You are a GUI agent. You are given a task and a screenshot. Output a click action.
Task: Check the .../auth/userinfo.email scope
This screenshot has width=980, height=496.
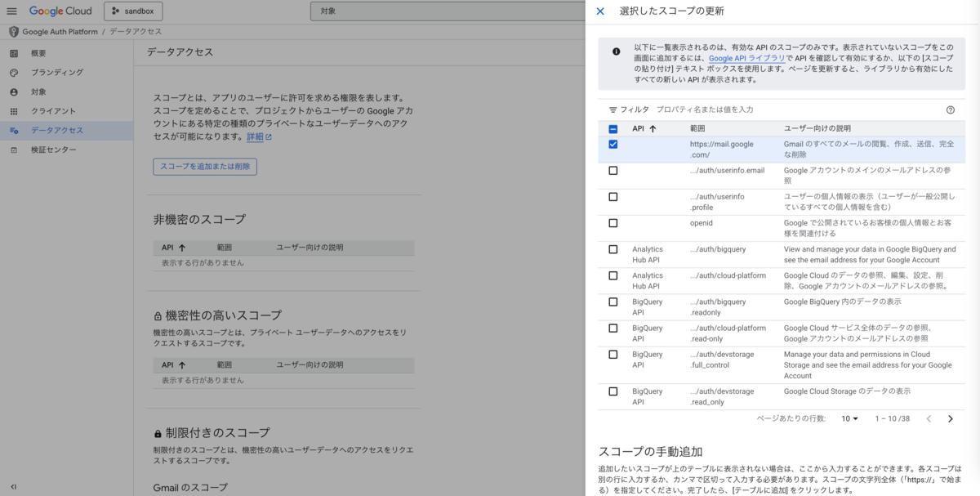pos(613,171)
